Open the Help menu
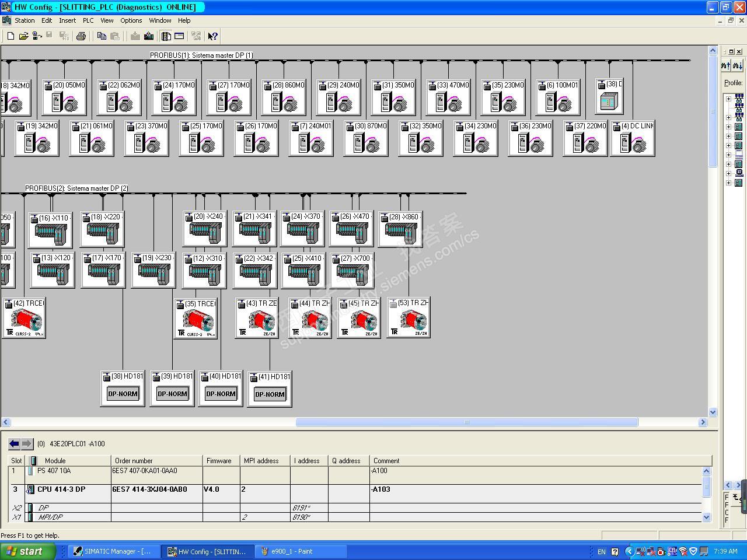The image size is (747, 560). (184, 20)
